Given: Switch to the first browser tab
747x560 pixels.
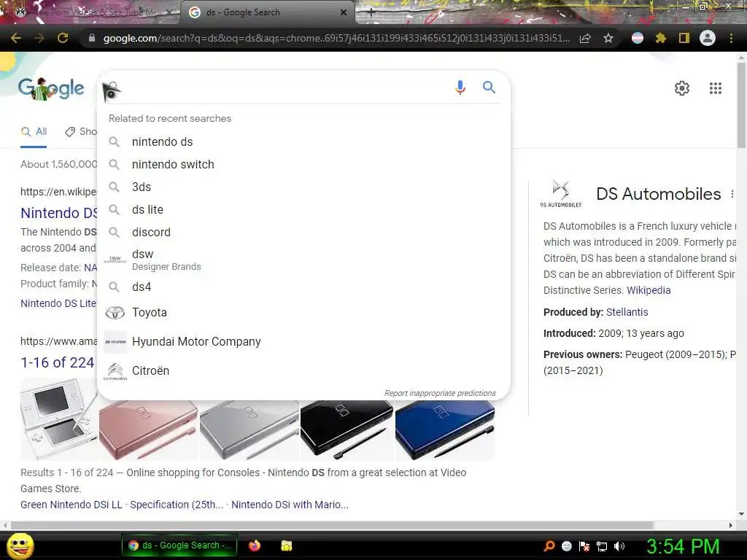Looking at the screenshot, I should click(x=90, y=12).
